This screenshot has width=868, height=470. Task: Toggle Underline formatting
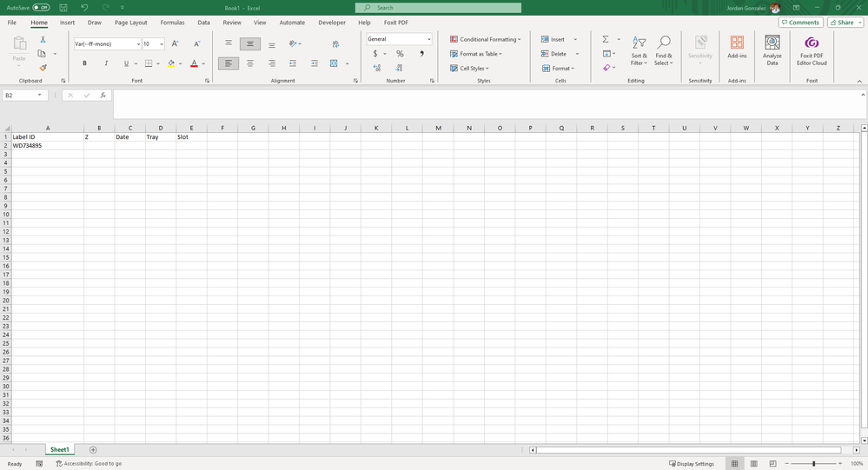(126, 63)
